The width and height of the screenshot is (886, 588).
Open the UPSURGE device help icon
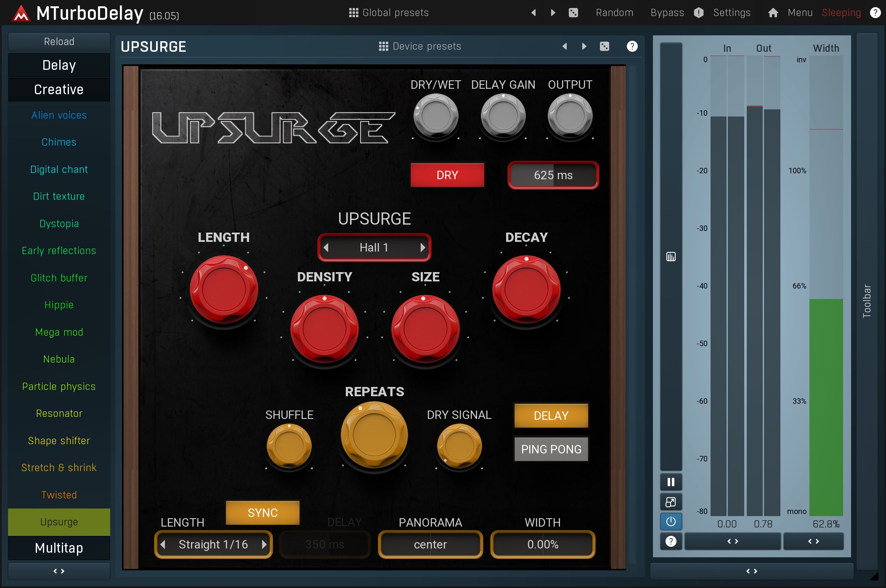pyautogui.click(x=632, y=46)
